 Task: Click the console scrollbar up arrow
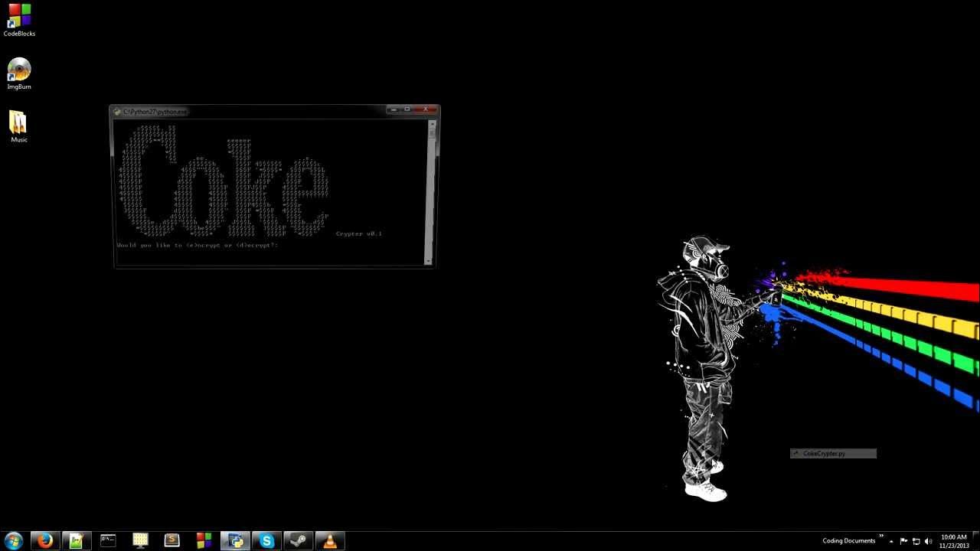432,124
